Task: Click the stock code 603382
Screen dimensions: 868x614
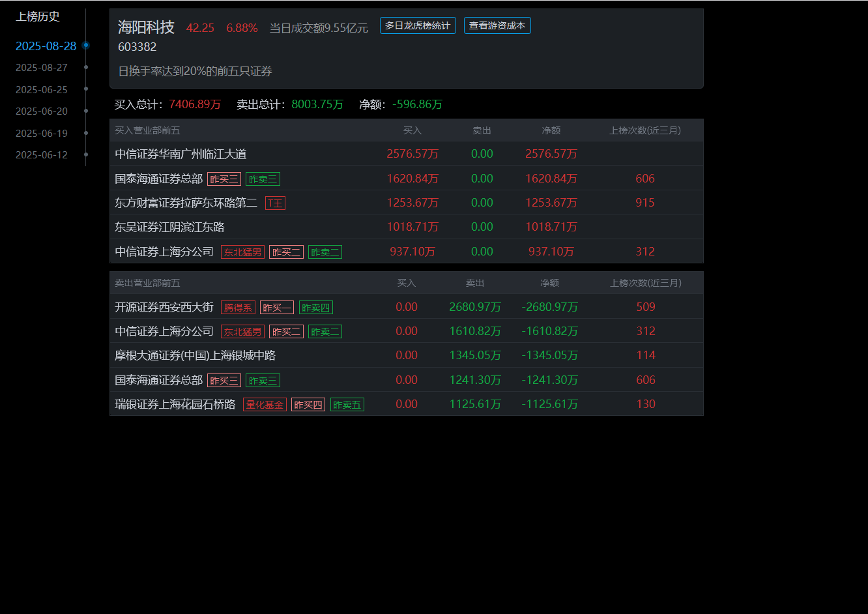Action: point(137,47)
